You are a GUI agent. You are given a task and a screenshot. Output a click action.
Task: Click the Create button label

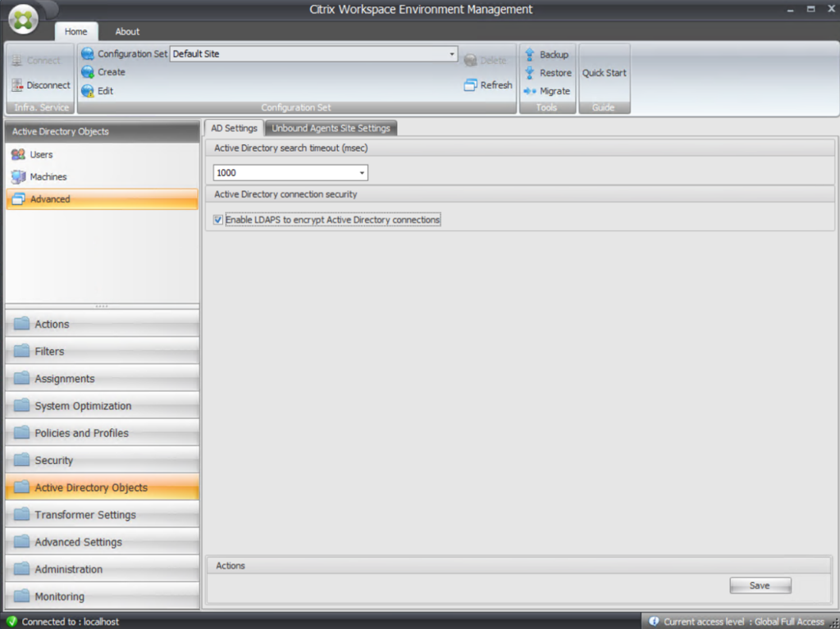tap(112, 72)
